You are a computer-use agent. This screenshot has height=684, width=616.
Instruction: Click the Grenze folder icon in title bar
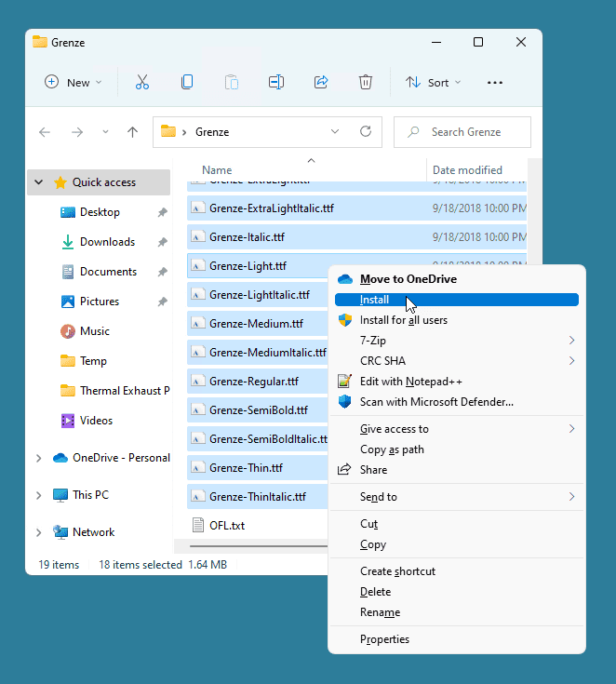[40, 42]
